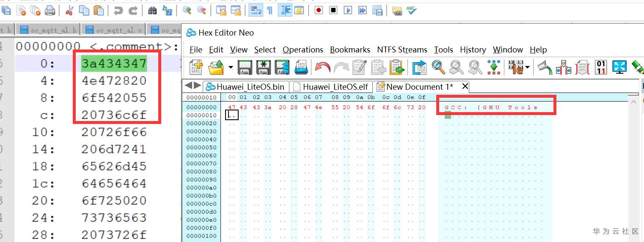Toggle the indent guide icon
Viewport: 644px width, 242px height.
[x=284, y=10]
